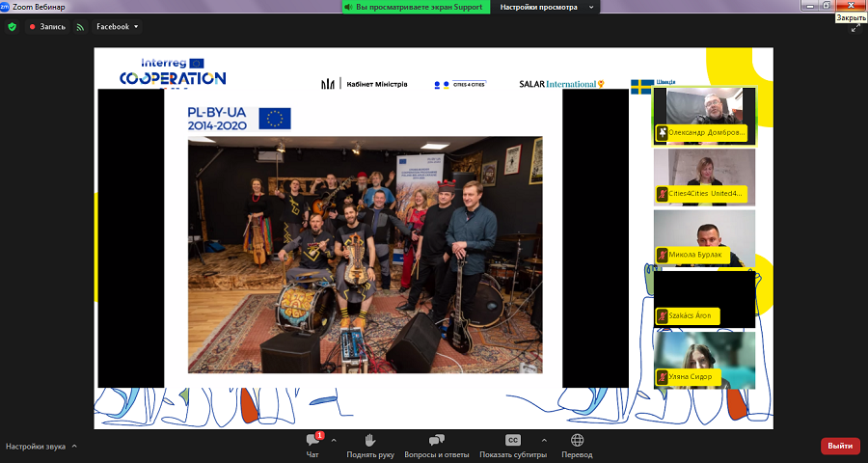Screen dimensions: 868x463
Task: Open the Interpretation (Перевод) globe icon
Action: (x=577, y=441)
